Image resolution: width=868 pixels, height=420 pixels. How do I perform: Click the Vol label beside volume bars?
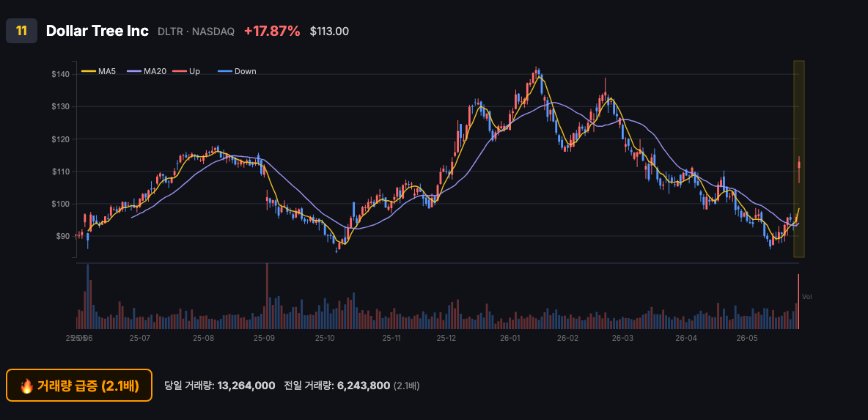(x=806, y=297)
